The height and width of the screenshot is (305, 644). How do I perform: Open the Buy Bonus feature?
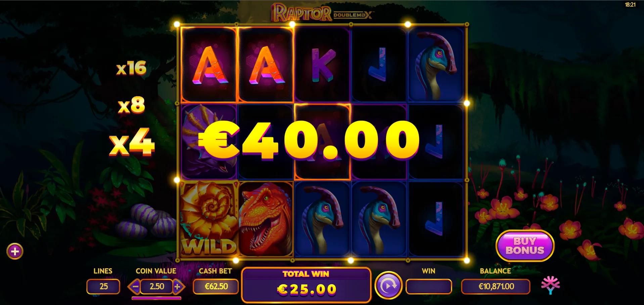tap(525, 246)
